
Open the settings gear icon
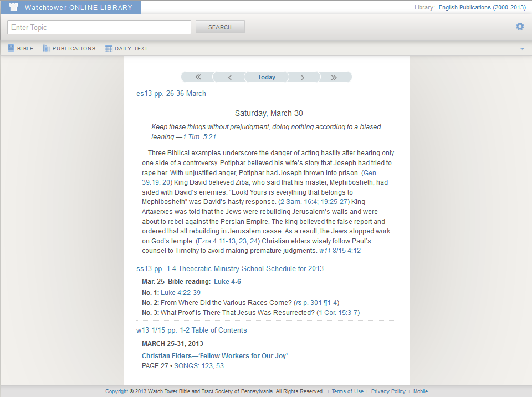coord(520,26)
